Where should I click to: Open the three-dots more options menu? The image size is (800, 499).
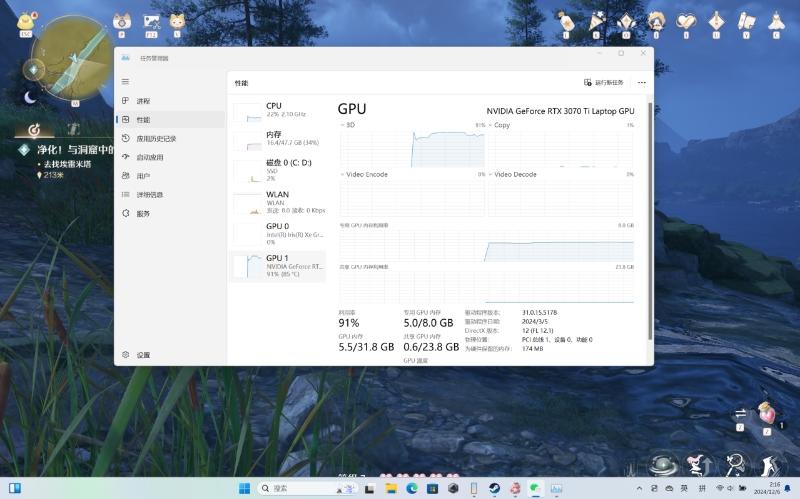tap(642, 83)
